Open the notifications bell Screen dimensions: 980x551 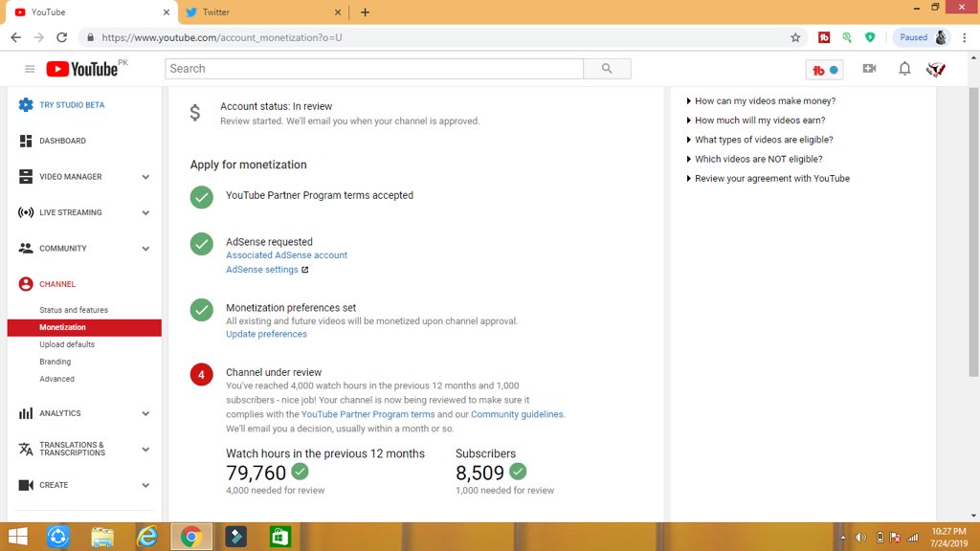point(904,69)
